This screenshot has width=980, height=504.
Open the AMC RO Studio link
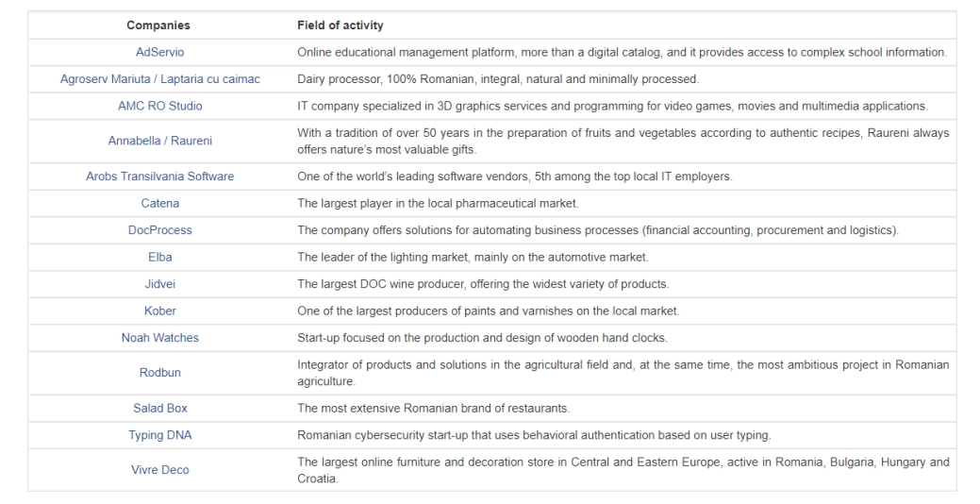click(x=159, y=106)
